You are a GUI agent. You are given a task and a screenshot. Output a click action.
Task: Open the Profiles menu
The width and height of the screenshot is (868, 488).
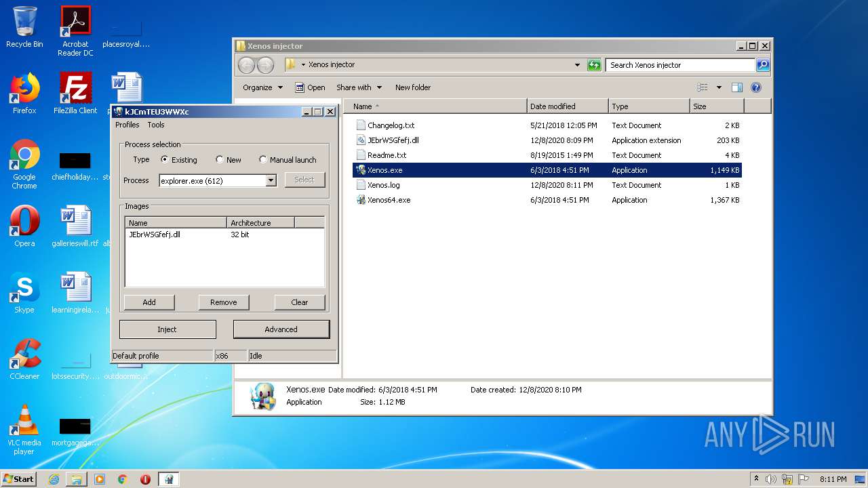coord(127,125)
